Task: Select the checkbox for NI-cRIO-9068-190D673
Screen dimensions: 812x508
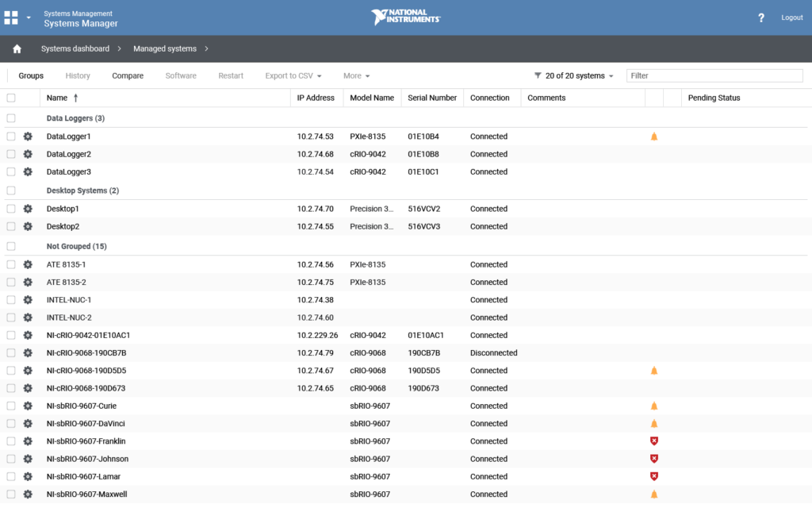Action: [11, 388]
